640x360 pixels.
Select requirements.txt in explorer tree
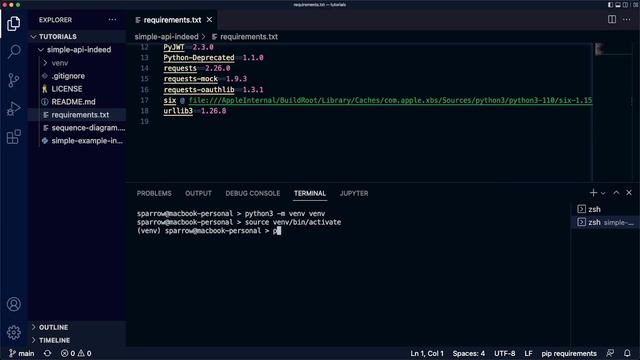point(77,115)
